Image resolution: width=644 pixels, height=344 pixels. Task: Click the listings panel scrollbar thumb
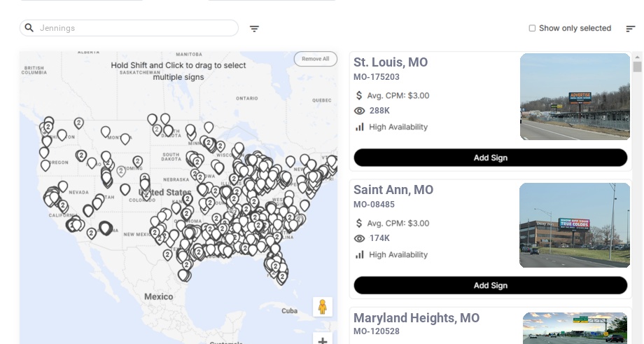point(637,67)
